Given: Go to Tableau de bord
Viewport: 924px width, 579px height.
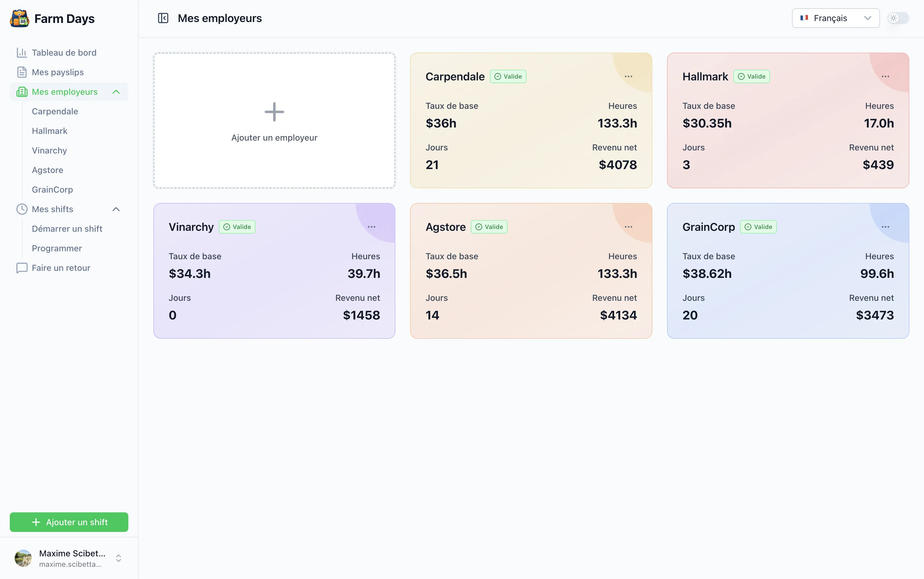Looking at the screenshot, I should pyautogui.click(x=64, y=53).
